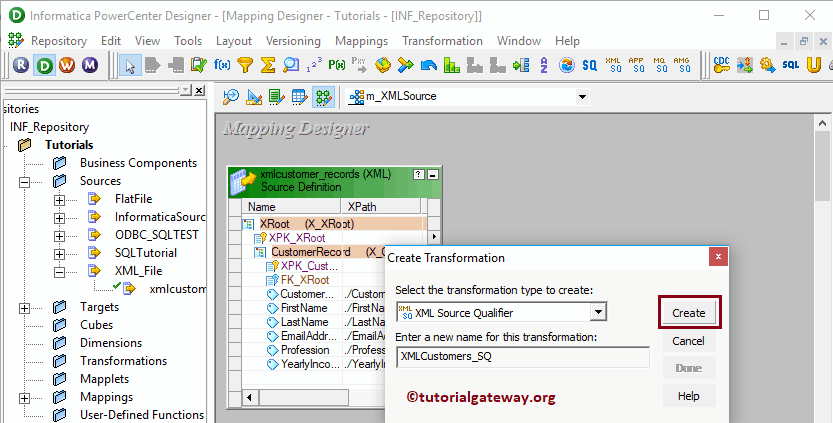Click the XPath column header
Screen dimensions: 833x423
click(x=381, y=207)
